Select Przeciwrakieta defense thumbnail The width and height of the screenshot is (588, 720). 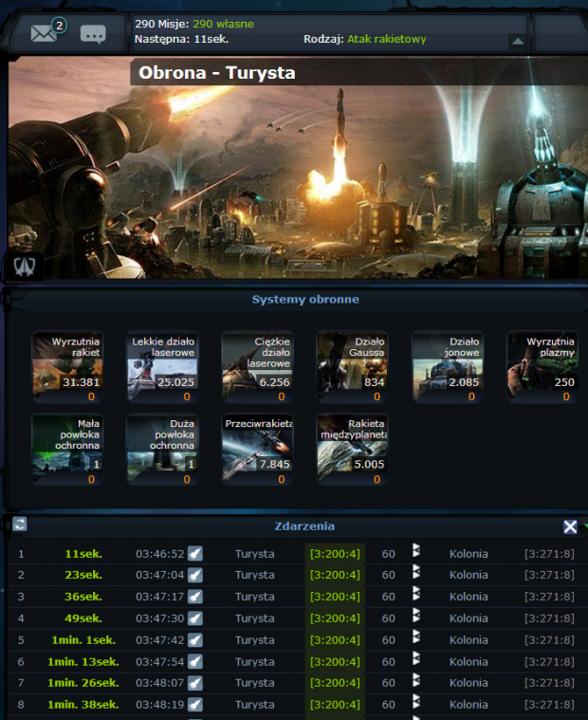(258, 449)
